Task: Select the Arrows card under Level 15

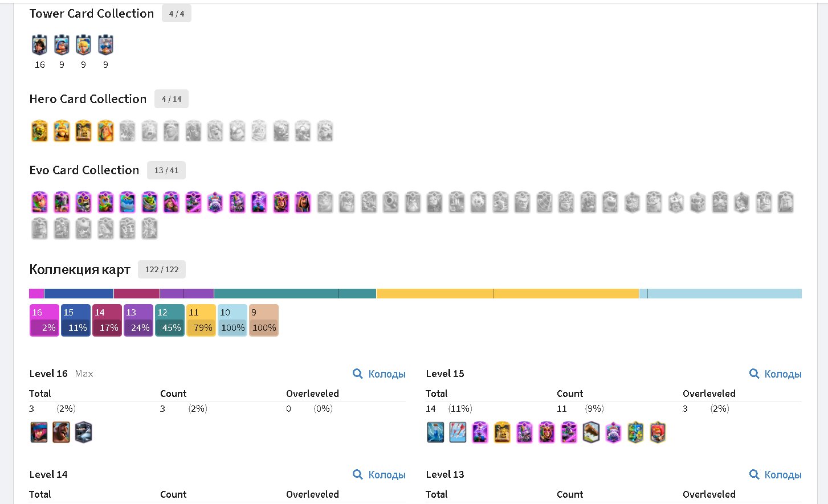Action: pyautogui.click(x=458, y=433)
